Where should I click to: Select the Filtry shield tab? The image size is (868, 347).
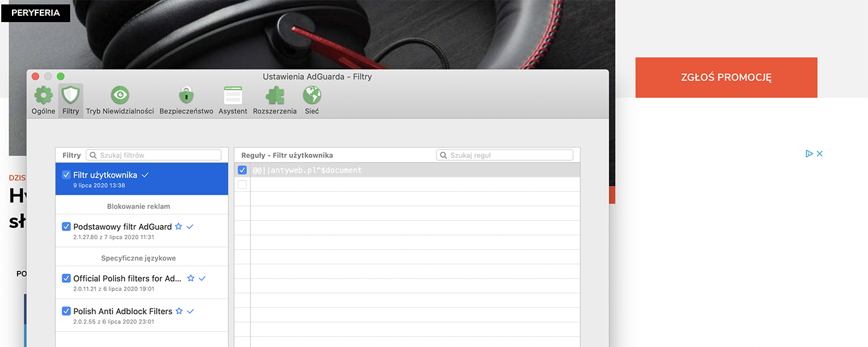click(71, 100)
